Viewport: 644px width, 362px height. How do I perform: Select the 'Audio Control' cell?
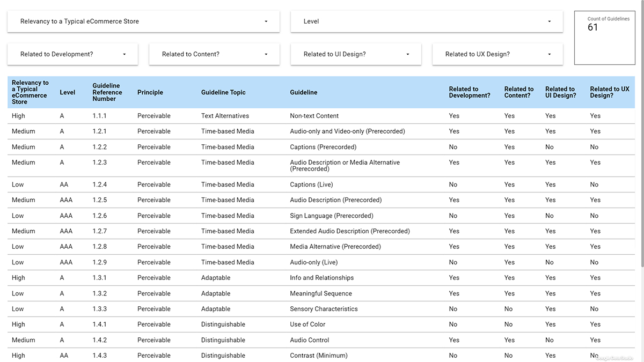tap(310, 340)
